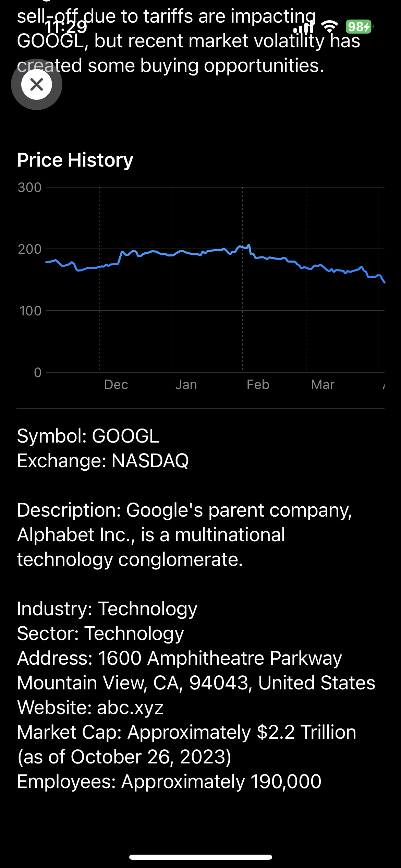This screenshot has width=401, height=868.
Task: Open the abc.xyz website link
Action: (x=130, y=707)
